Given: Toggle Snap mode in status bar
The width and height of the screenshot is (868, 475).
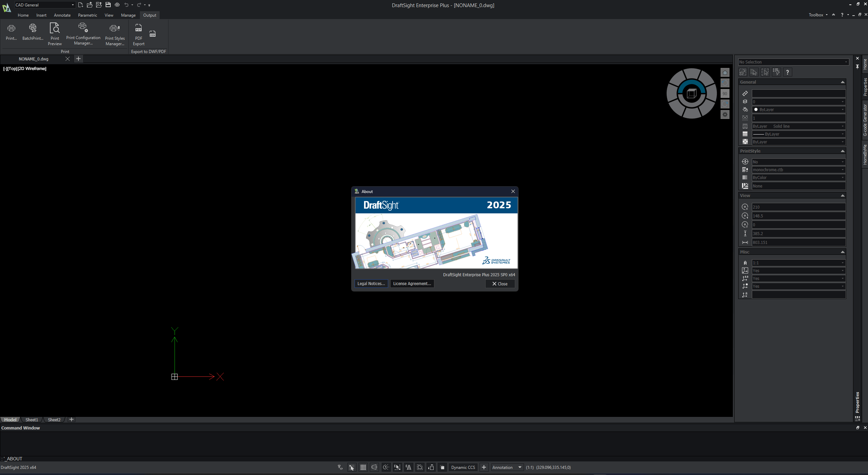Looking at the screenshot, I should click(351, 467).
